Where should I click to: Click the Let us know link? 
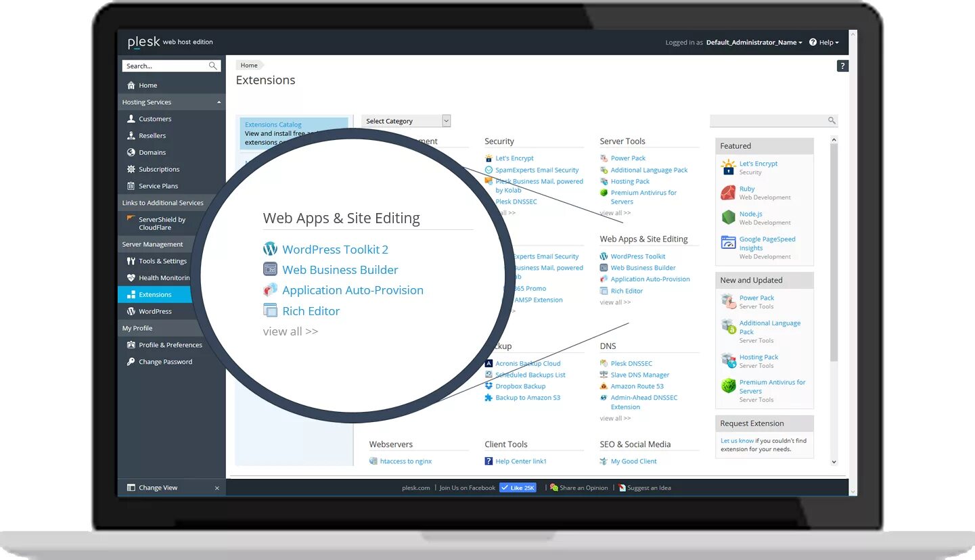point(737,440)
